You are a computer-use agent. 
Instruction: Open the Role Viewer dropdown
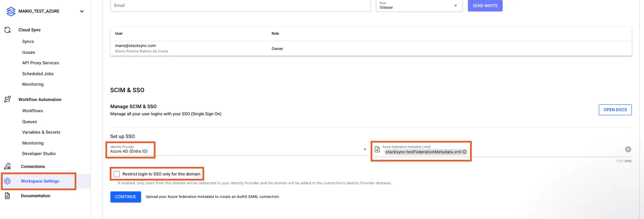(x=419, y=6)
